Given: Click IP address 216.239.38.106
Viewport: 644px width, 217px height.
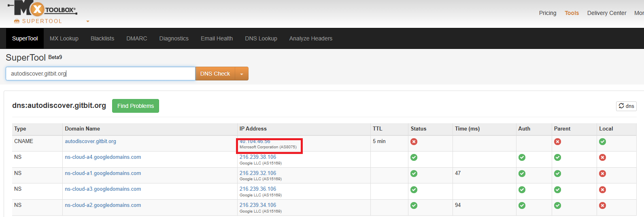Looking at the screenshot, I should 258,157.
